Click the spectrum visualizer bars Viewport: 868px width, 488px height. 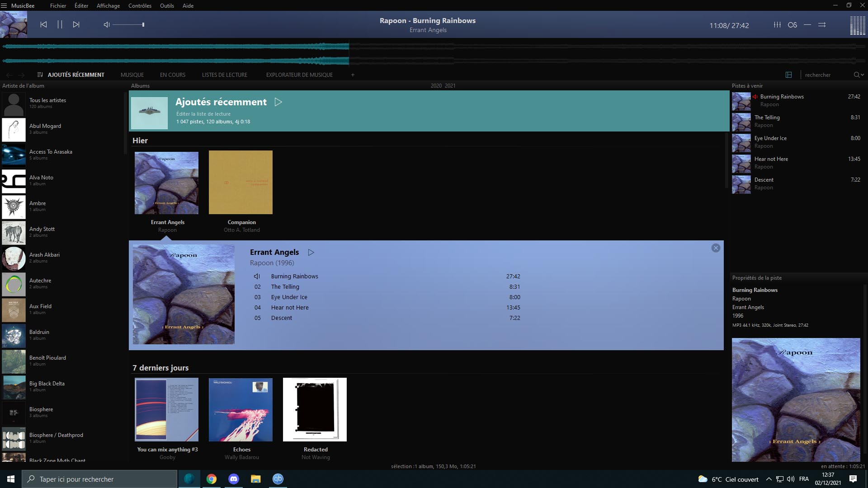(858, 25)
